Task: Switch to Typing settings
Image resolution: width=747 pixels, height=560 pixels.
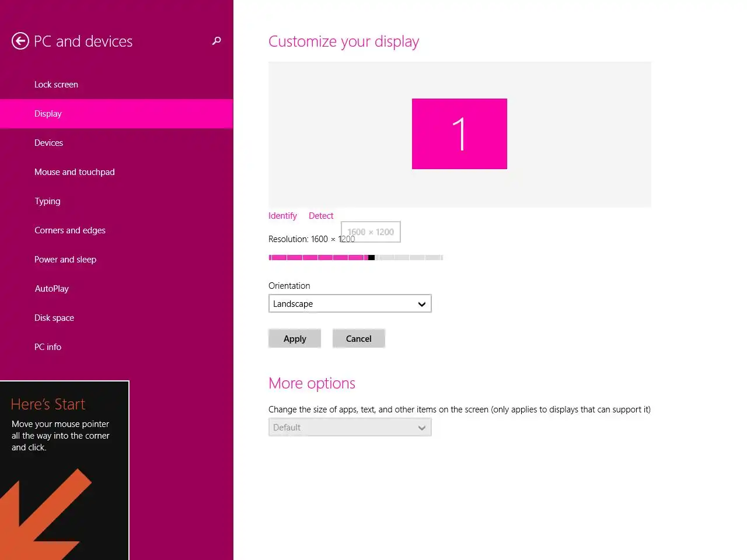Action: [x=117, y=201]
